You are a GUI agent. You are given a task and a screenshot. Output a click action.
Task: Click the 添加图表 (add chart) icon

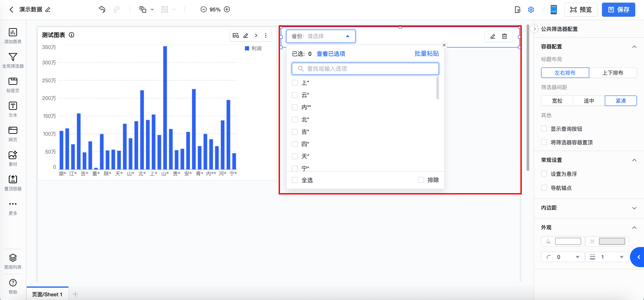pos(13,32)
